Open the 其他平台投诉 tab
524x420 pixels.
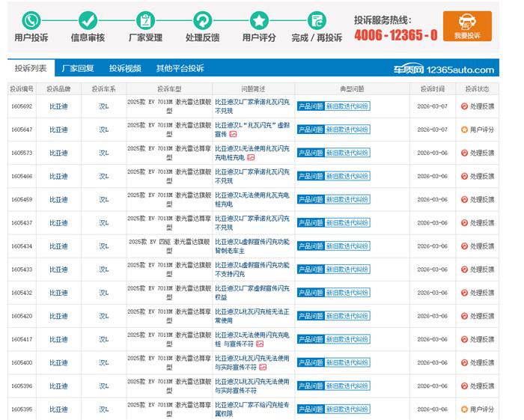coord(180,68)
